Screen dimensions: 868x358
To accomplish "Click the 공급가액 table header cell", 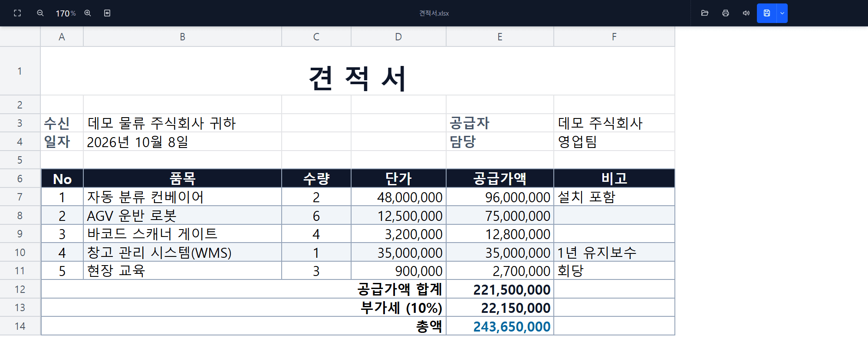I will coord(500,178).
